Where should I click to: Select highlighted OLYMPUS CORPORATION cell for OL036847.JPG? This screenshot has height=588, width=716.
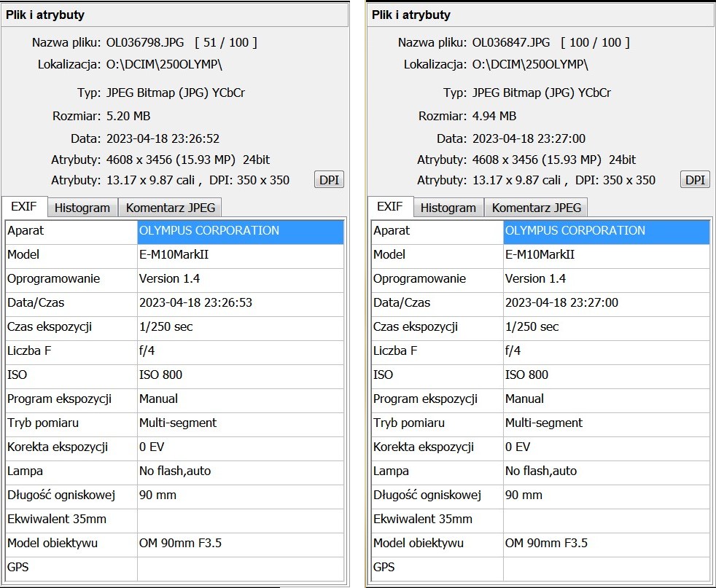[606, 231]
